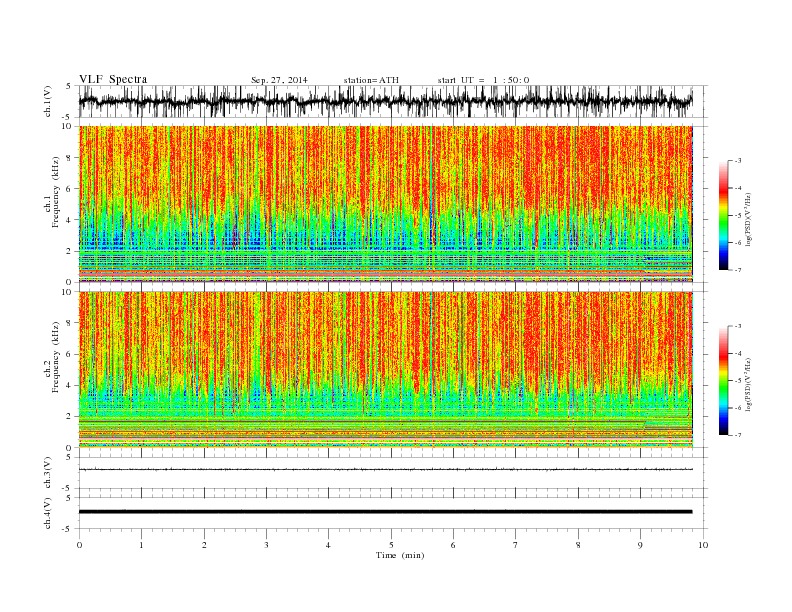Click the ch.1 voltage waveform panel
Viewport: 792px width, 612px height.
tap(392, 101)
